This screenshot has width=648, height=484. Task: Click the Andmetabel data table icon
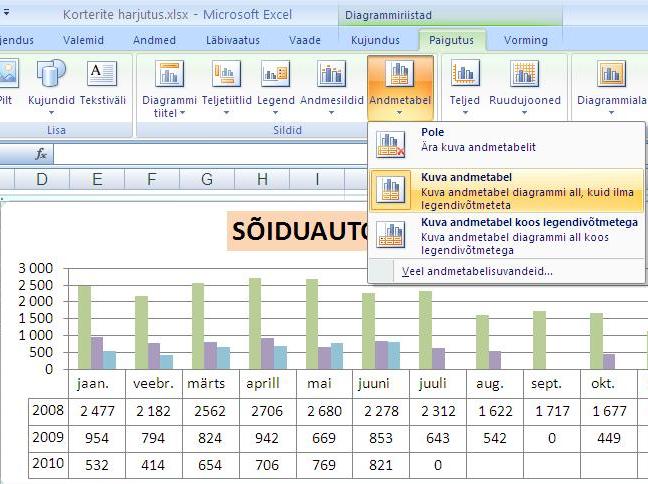tap(400, 73)
